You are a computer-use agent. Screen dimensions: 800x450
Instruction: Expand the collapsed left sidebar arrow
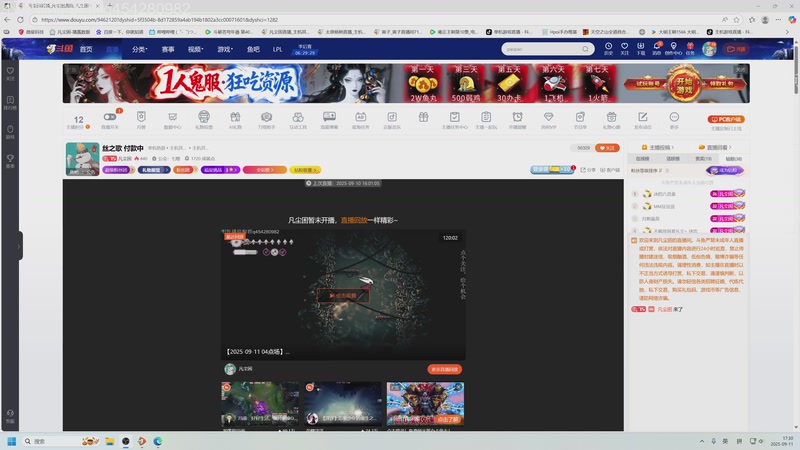(19, 246)
